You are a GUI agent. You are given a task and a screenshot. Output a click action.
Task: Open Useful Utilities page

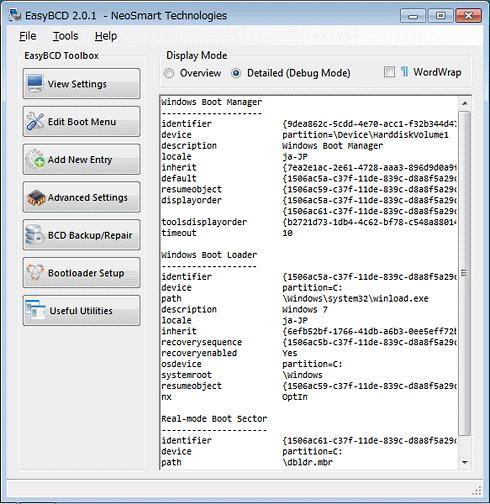pyautogui.click(x=81, y=310)
